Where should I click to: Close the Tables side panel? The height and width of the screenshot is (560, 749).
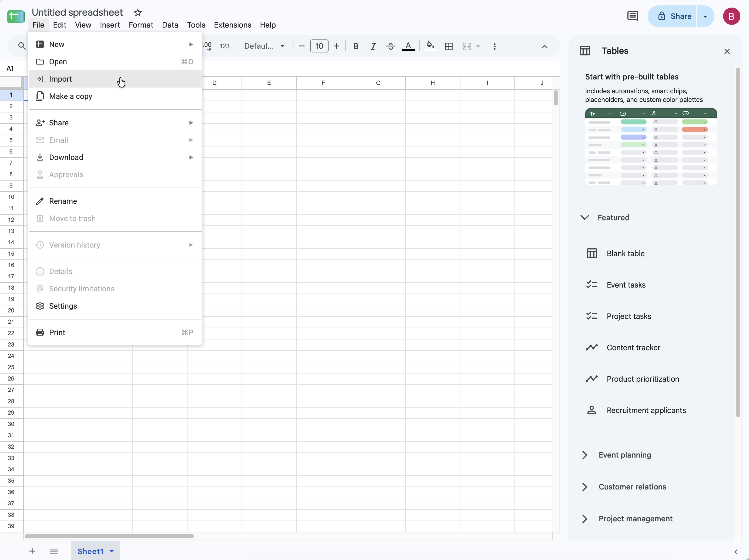pos(727,51)
